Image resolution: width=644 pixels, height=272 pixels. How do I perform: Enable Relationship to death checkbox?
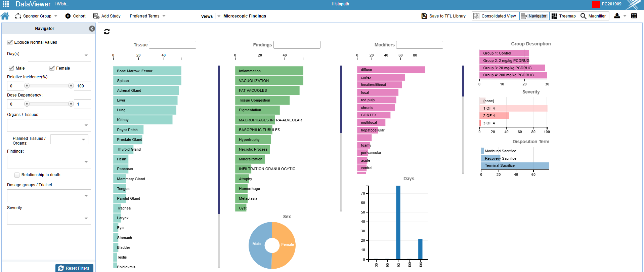(17, 175)
